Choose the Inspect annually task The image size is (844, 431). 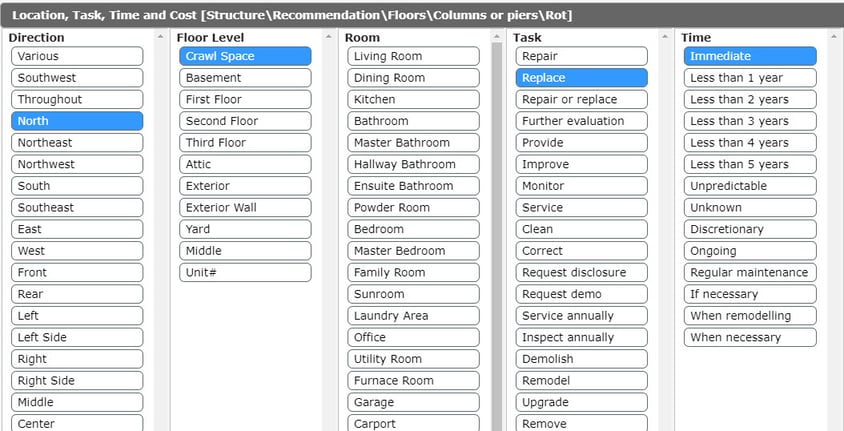coord(581,337)
